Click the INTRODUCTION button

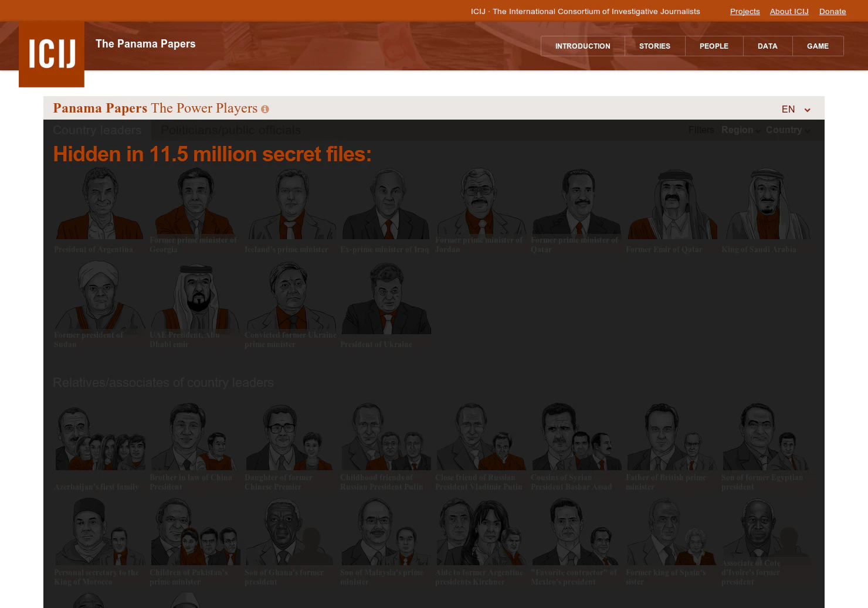(582, 46)
